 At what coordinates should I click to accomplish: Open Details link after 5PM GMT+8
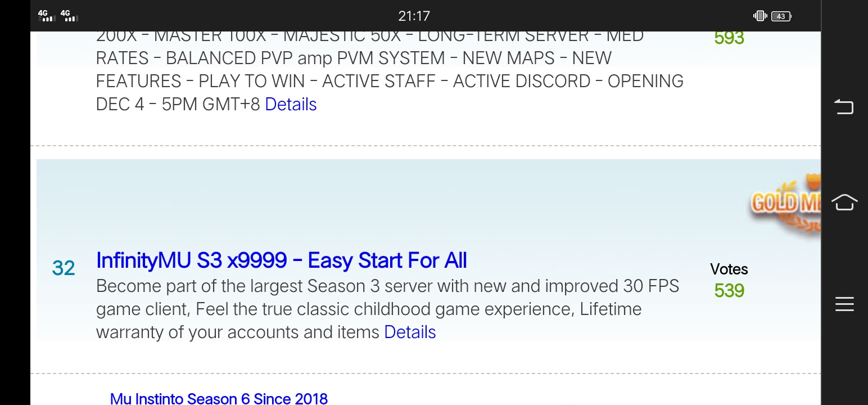point(291,104)
